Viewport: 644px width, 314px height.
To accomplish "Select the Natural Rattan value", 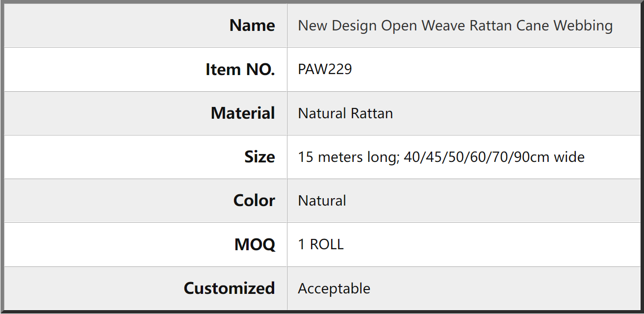I will (x=345, y=113).
